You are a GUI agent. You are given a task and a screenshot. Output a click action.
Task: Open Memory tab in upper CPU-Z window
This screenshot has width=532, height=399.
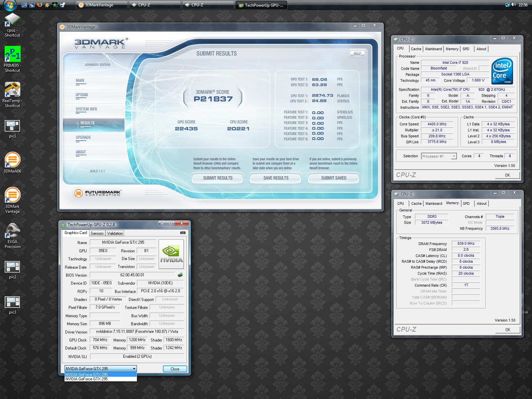[x=452, y=49]
